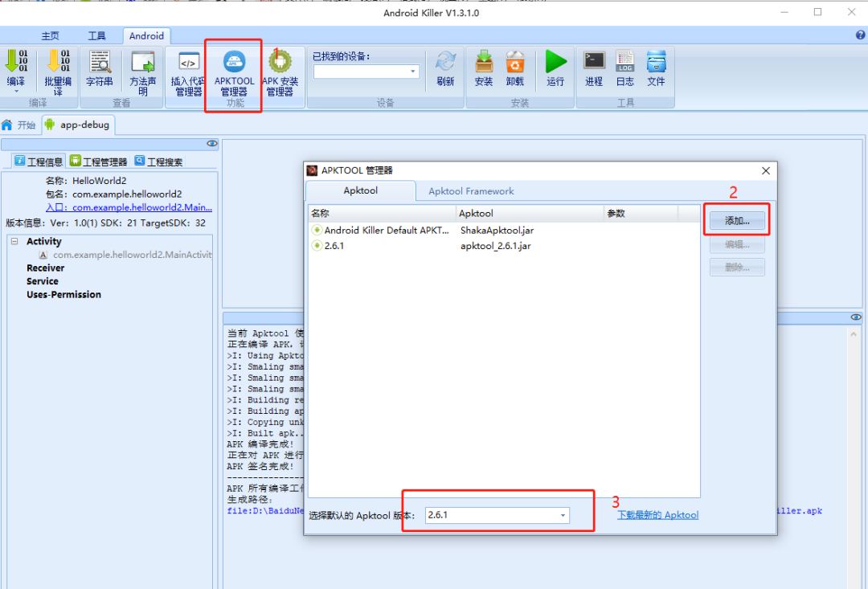Screen dimensions: 868x589
Task: Select the 2.6.1 apktool row
Action: pyautogui.click(x=504, y=246)
